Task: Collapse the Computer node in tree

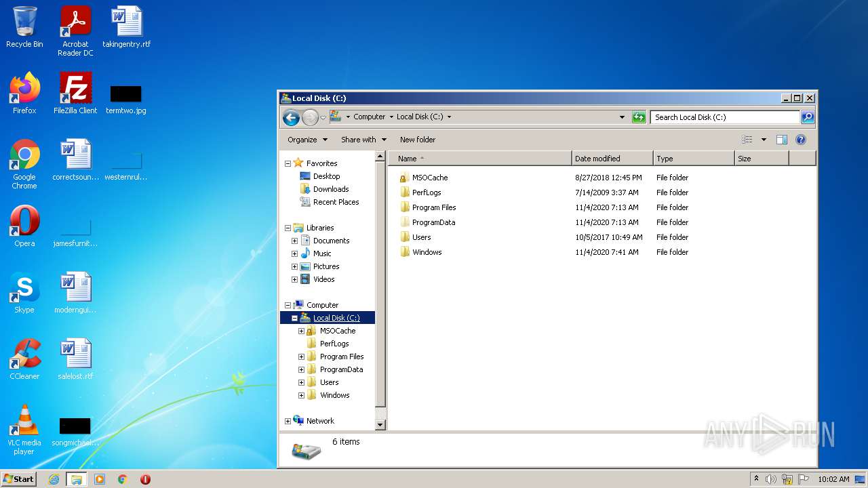Action: click(288, 305)
